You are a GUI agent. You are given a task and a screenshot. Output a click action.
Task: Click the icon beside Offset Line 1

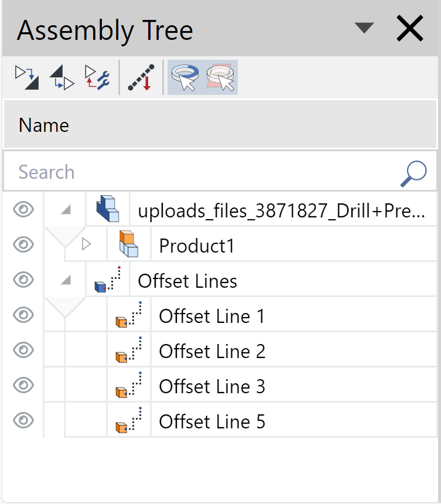click(129, 314)
